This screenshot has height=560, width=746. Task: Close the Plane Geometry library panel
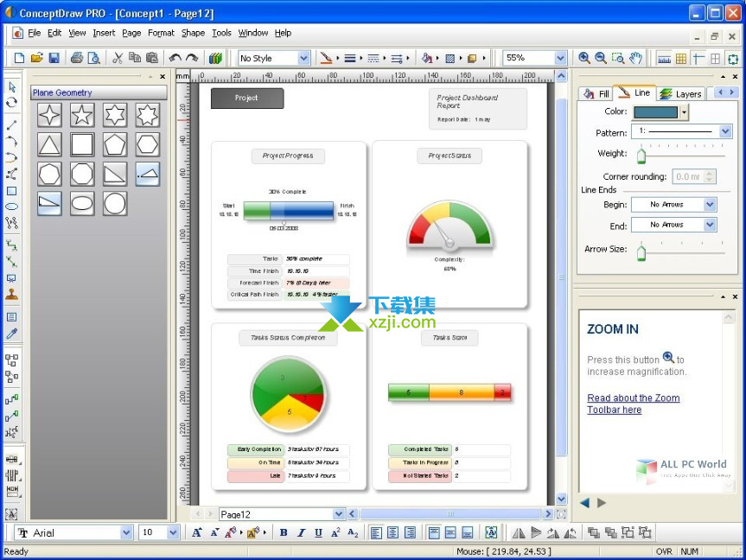(163, 76)
